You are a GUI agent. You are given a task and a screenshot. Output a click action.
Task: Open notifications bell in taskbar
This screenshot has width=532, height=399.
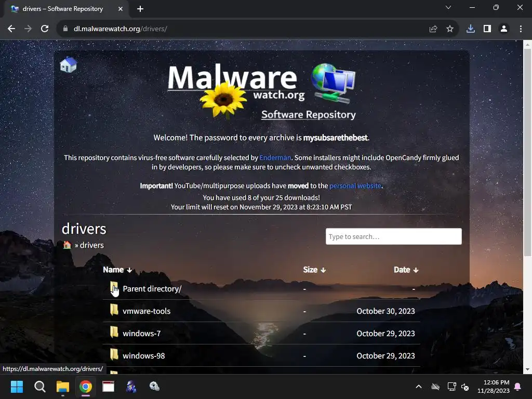[x=518, y=387]
